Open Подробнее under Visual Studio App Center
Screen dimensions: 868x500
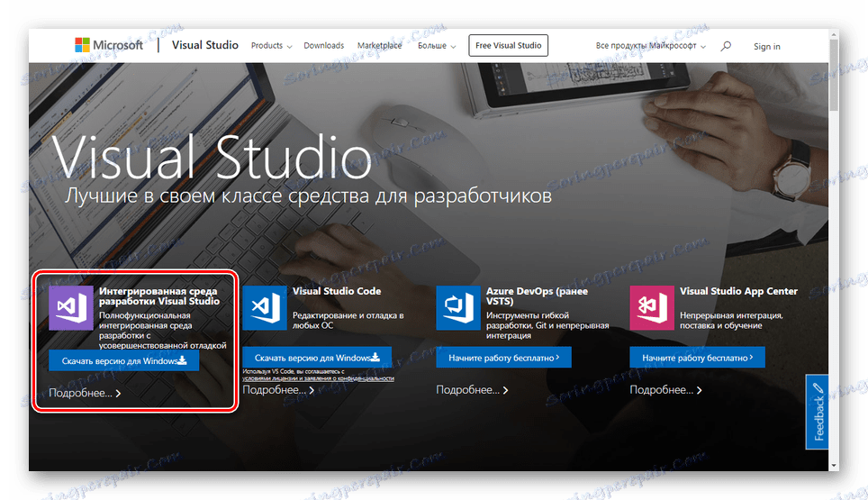[665, 390]
